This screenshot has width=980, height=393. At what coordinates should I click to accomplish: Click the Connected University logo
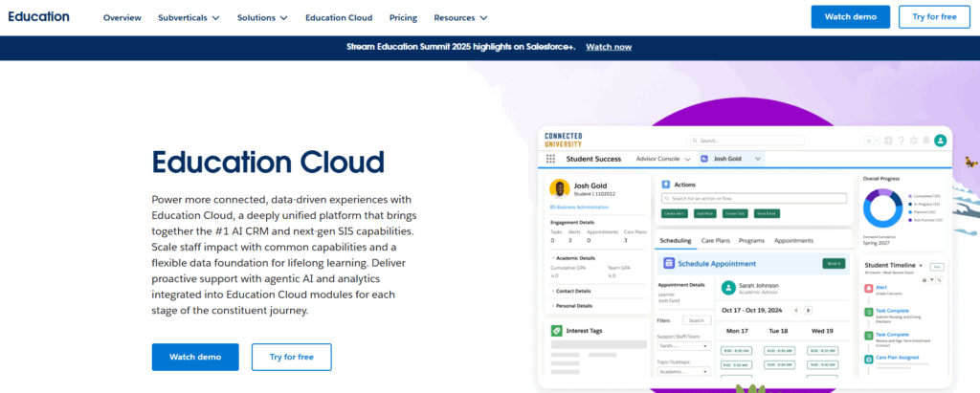[x=563, y=140]
